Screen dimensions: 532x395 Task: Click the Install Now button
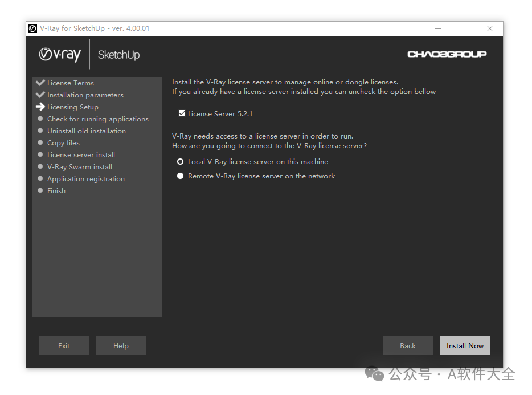(x=465, y=346)
